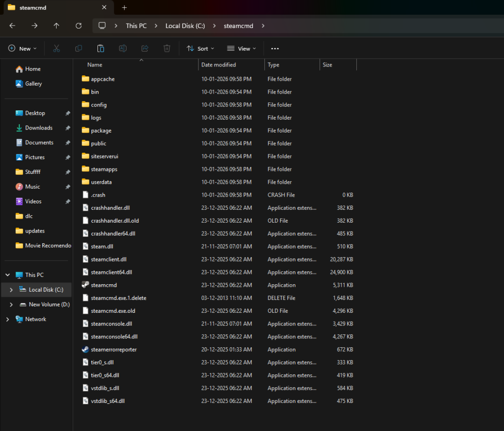This screenshot has height=431, width=504.
Task: Open the New item dropdown
Action: coord(23,48)
